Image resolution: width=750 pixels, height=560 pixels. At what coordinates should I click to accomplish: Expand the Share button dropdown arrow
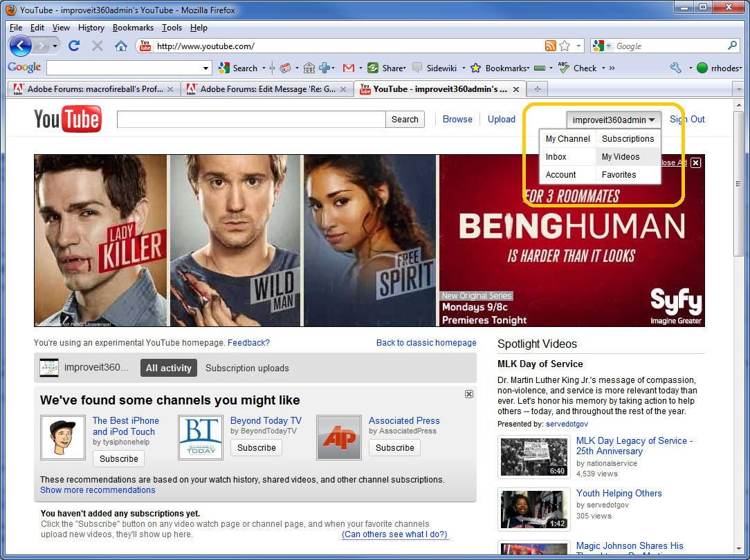tap(404, 68)
